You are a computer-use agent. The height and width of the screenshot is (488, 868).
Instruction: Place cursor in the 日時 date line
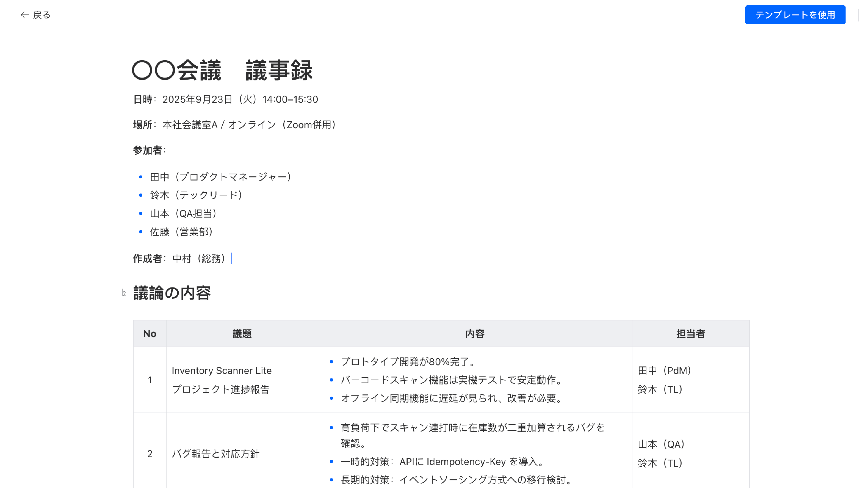tap(226, 99)
